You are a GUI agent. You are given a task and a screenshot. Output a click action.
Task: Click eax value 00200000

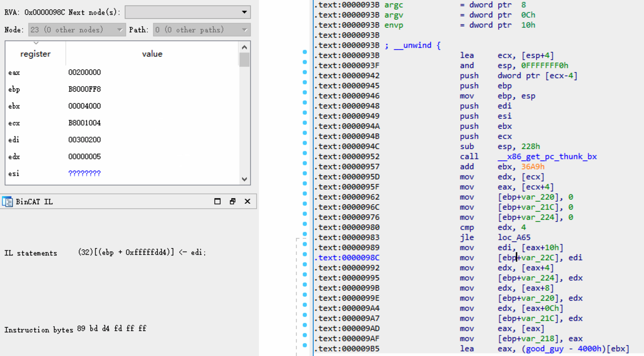pyautogui.click(x=84, y=72)
